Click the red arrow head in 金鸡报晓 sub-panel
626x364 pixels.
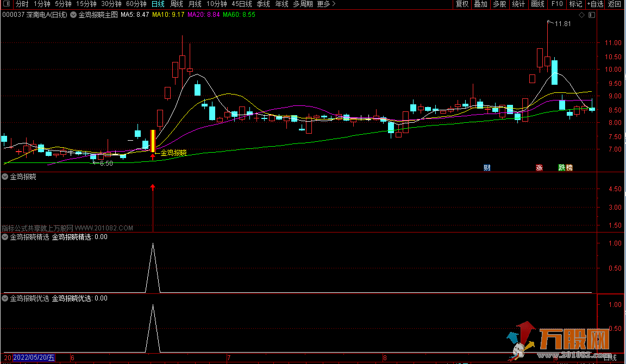153,186
